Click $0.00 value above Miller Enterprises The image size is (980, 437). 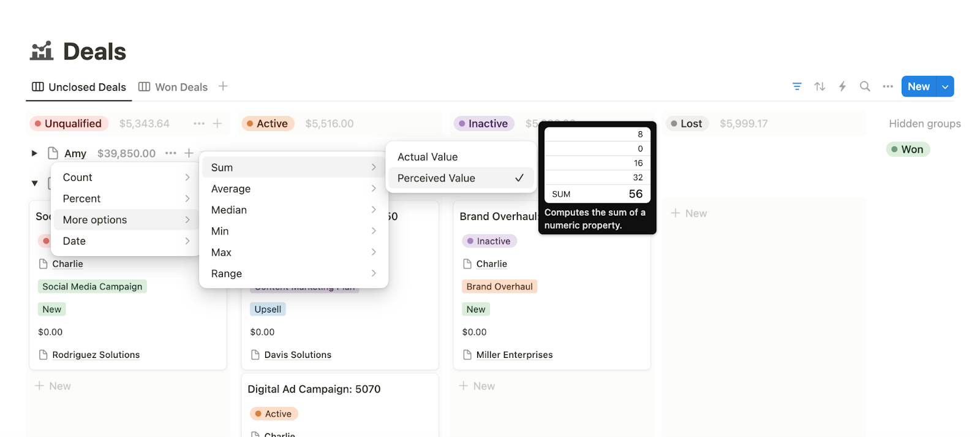[x=475, y=332]
